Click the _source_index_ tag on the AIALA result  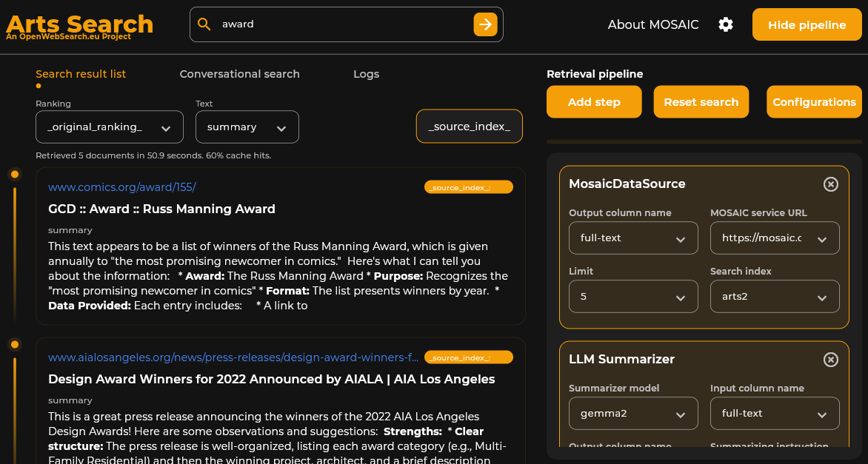tap(468, 358)
